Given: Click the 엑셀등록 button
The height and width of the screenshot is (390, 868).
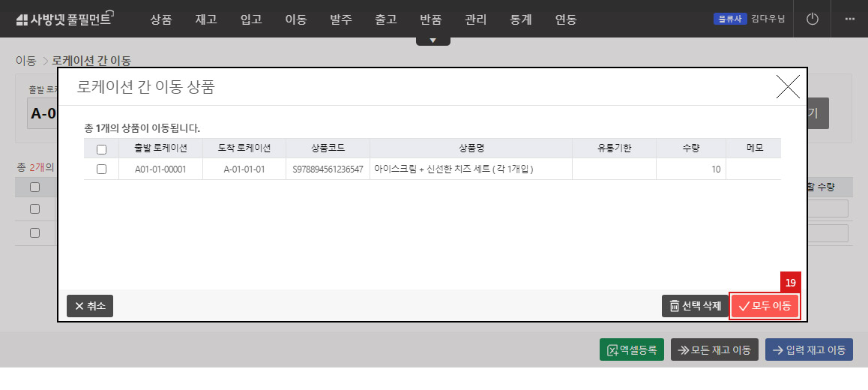Looking at the screenshot, I should pyautogui.click(x=632, y=349).
